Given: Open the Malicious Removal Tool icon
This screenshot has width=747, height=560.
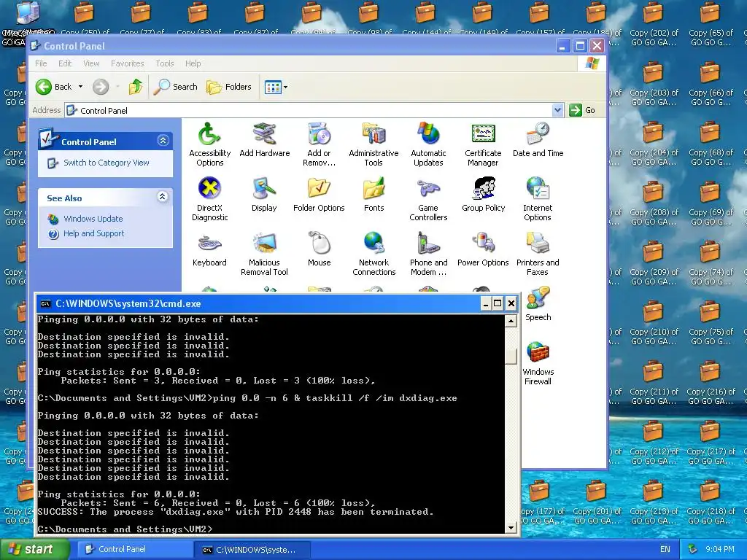Looking at the screenshot, I should pos(264,254).
